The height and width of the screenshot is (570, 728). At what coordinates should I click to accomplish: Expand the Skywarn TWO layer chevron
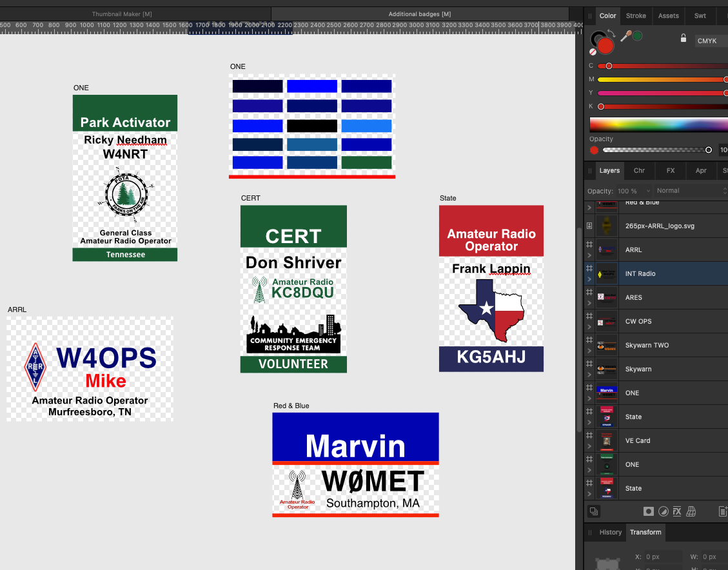click(x=589, y=351)
